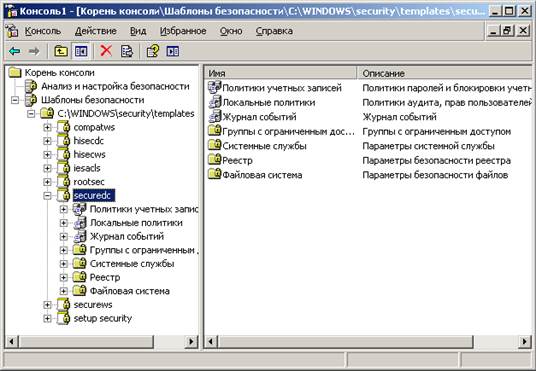Collapse the Шаблоны безопасности node

[x=15, y=100]
